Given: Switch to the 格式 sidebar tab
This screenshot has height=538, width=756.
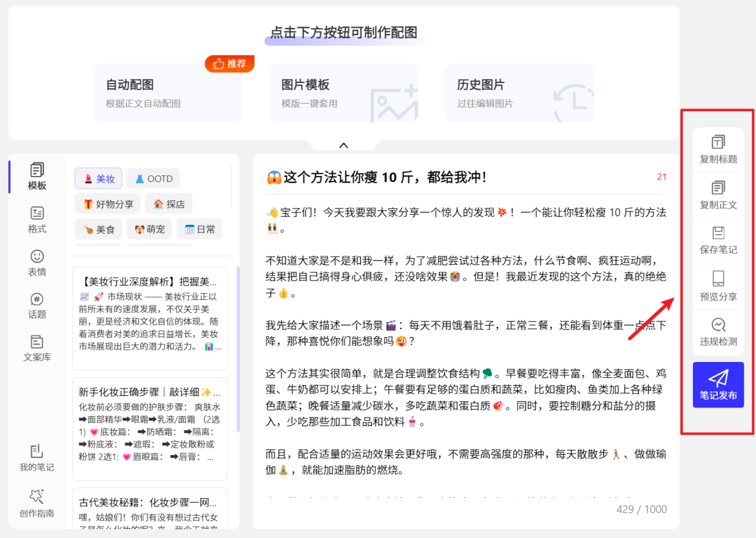Looking at the screenshot, I should point(37,220).
